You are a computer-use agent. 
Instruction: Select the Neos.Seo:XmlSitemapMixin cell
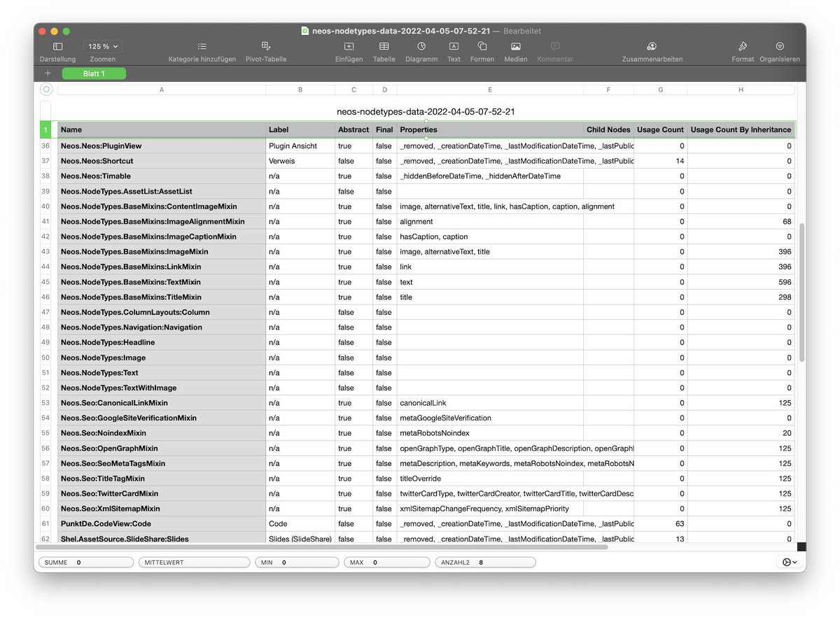(162, 509)
